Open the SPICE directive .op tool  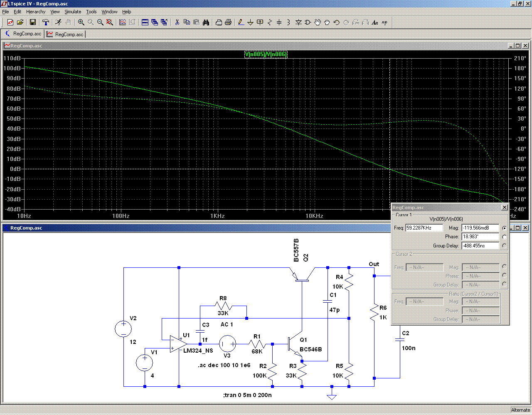click(384, 22)
